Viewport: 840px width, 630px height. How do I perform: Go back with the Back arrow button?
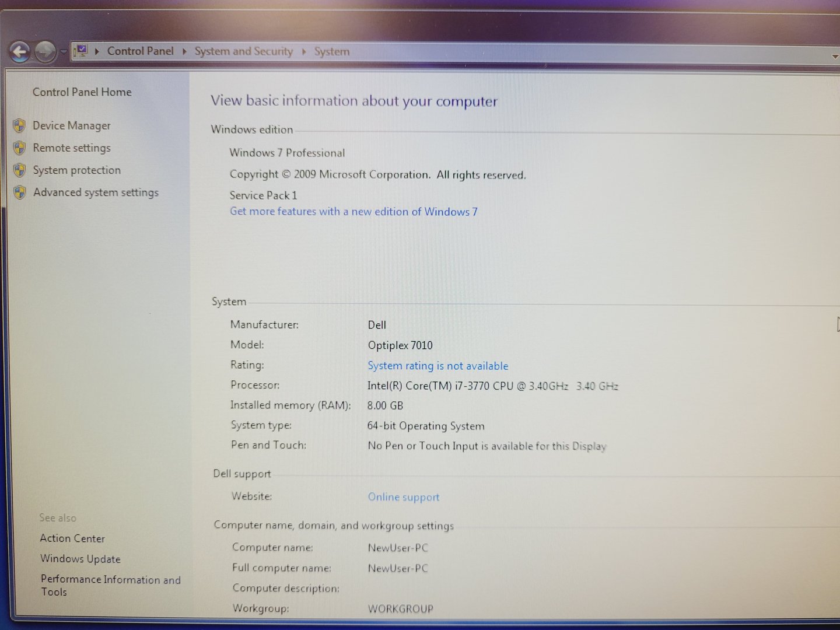click(19, 52)
